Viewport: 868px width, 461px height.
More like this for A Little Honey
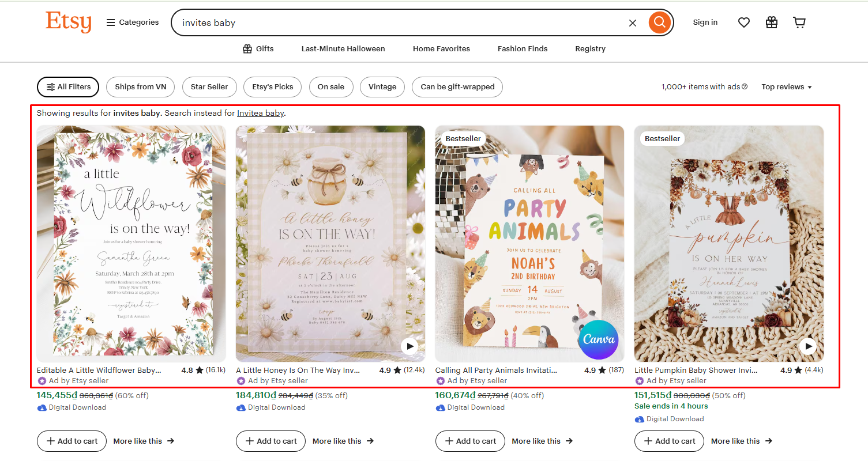343,441
